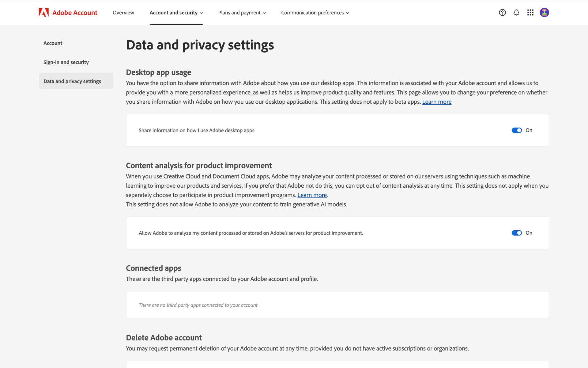Click Allow Adobe to analyze my content text
588x368 pixels.
(x=251, y=233)
